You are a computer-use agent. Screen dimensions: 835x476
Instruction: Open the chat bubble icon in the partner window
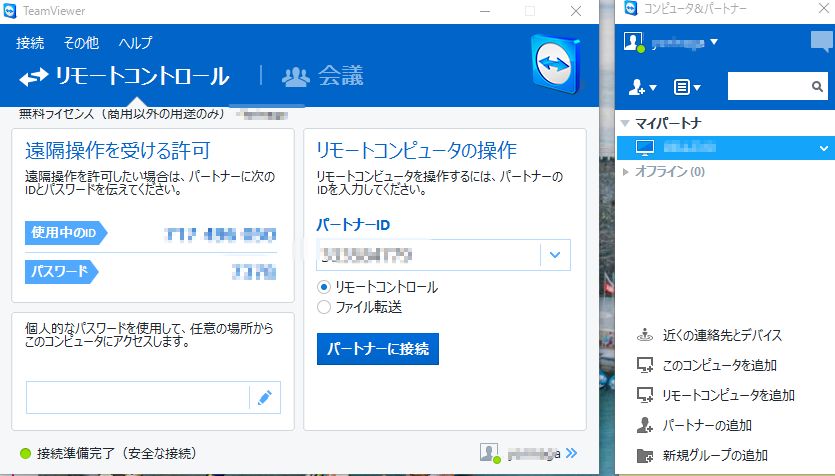(x=822, y=41)
